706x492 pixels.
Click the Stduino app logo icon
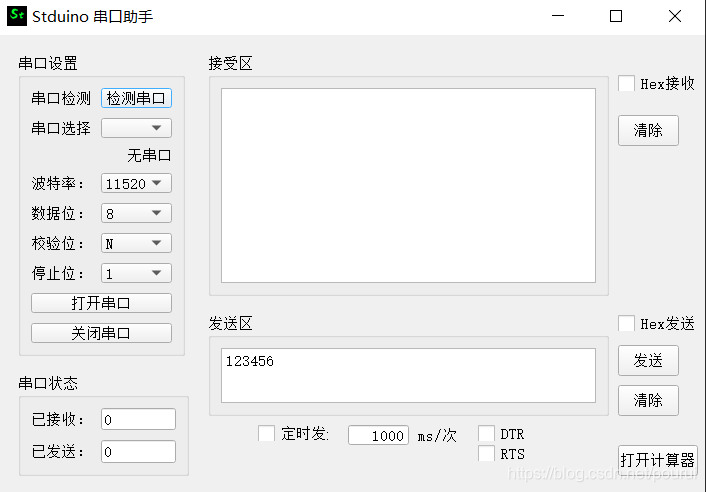[x=17, y=16]
